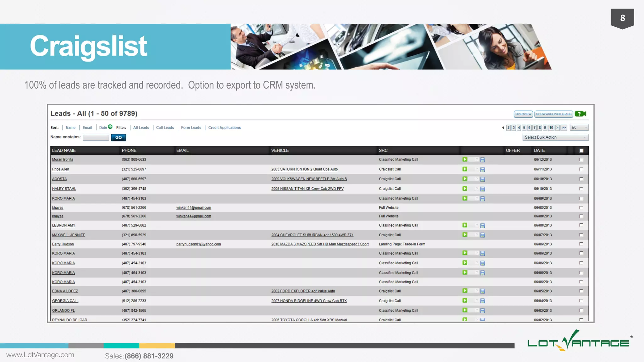Click the Name contains input field
Image resolution: width=644 pixels, height=362 pixels.
(96, 137)
